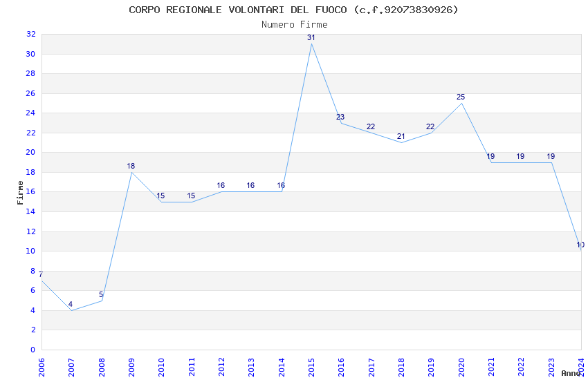The height and width of the screenshot is (380, 588).
Task: Click the data label 23 for 2016
Action: 340,117
